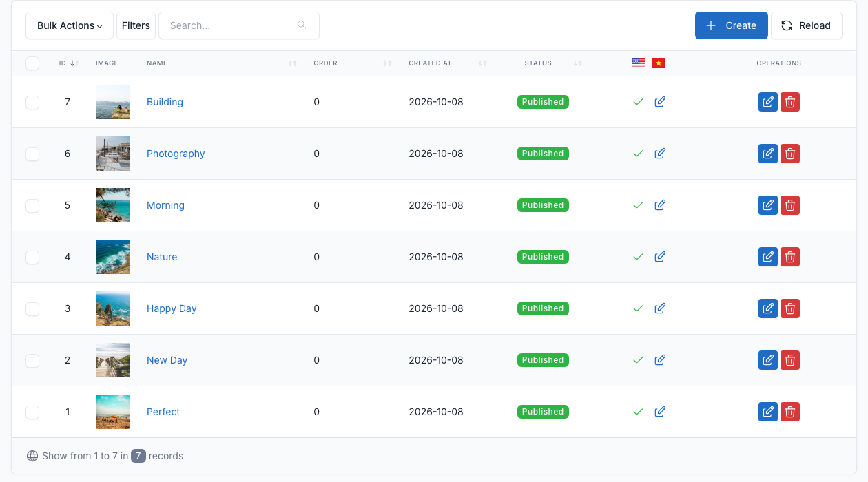Image resolution: width=868 pixels, height=482 pixels.
Task: Open the Perfect row thumbnail image
Action: point(113,412)
